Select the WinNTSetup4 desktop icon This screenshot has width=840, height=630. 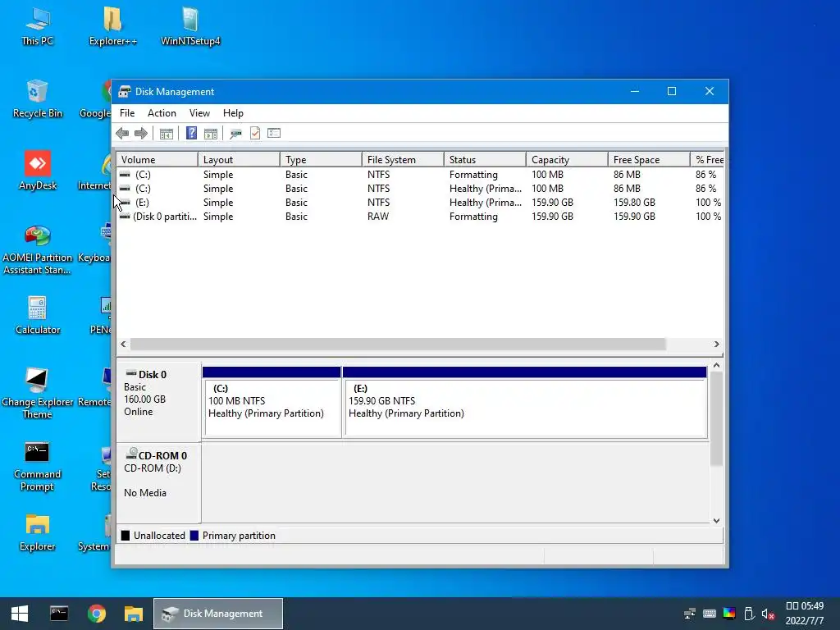[x=190, y=27]
